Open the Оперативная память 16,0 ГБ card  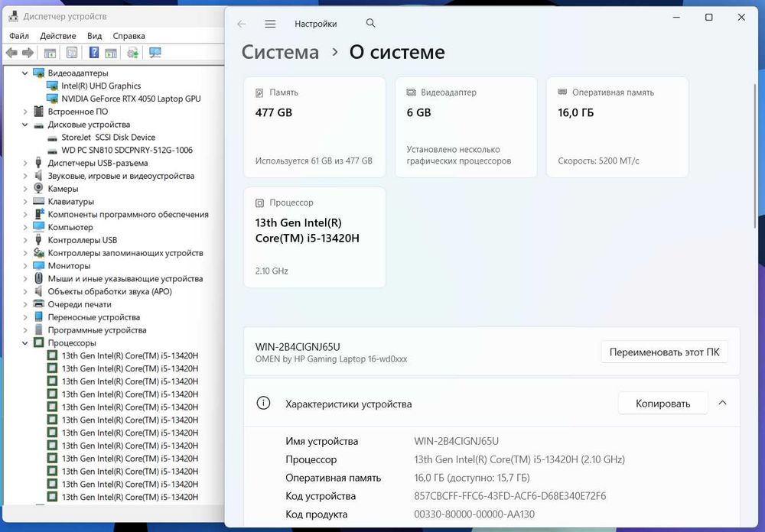click(x=617, y=128)
